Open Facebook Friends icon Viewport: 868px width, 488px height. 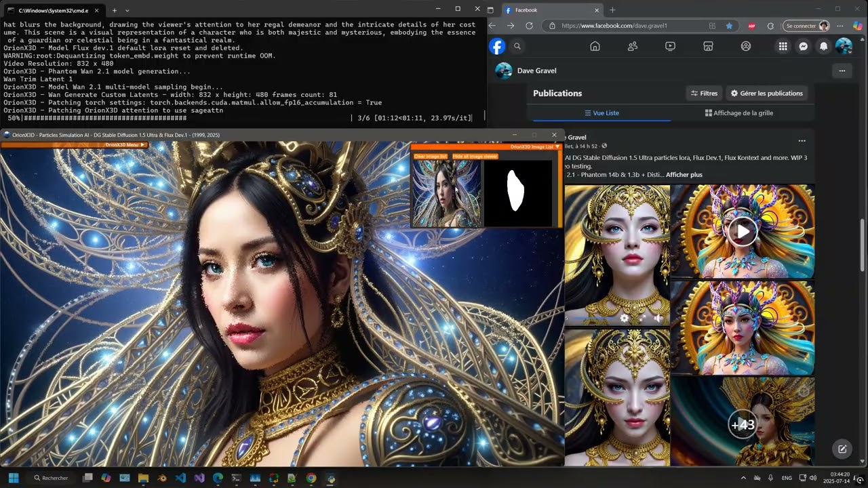[x=633, y=46]
